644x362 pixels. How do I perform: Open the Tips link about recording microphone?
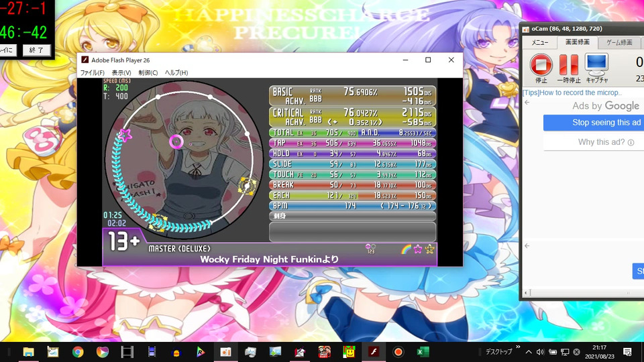[x=572, y=93]
